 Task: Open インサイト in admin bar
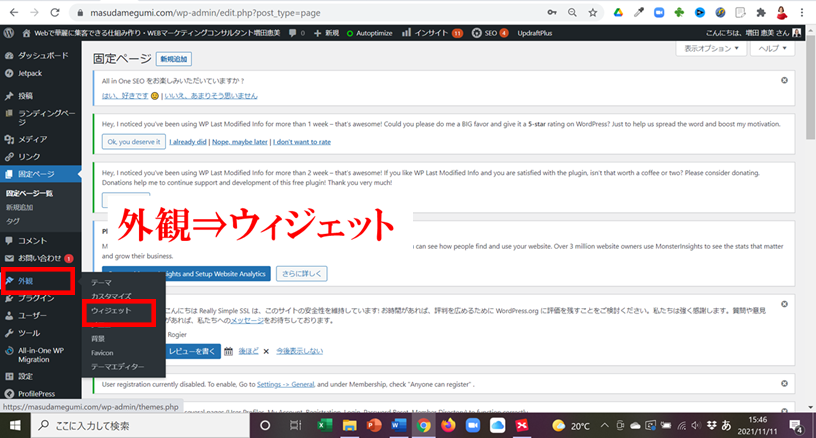pyautogui.click(x=432, y=33)
